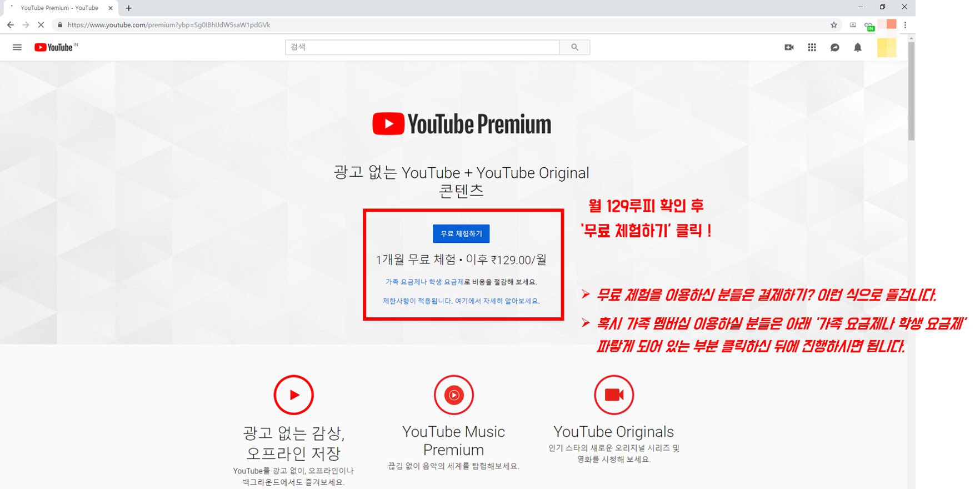Click the page vertical scrollbar thumb
Screen dimensions: 980x489
coord(911,90)
